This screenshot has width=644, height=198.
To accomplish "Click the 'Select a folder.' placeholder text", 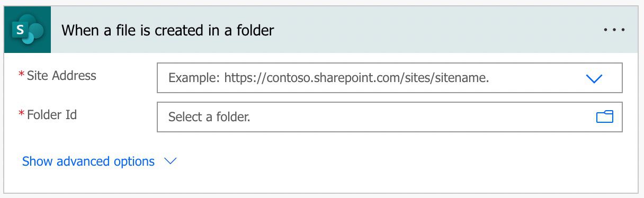I will point(209,117).
